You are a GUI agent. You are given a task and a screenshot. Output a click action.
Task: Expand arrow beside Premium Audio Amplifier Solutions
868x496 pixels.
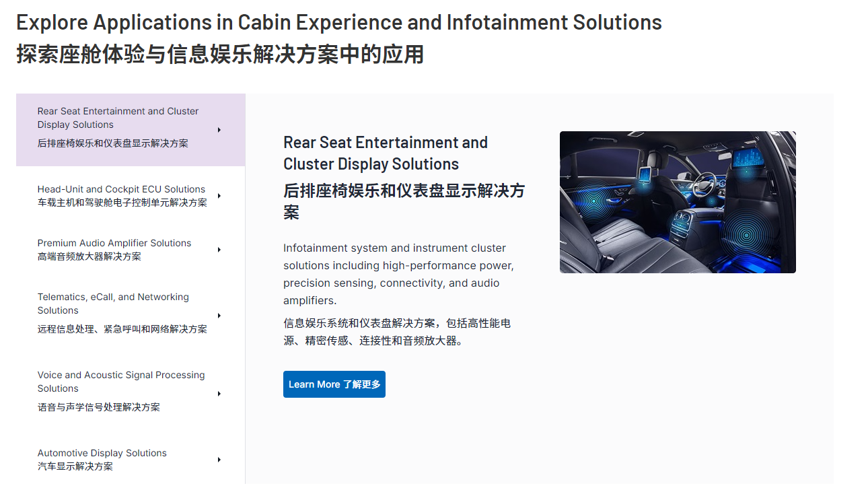click(x=219, y=250)
